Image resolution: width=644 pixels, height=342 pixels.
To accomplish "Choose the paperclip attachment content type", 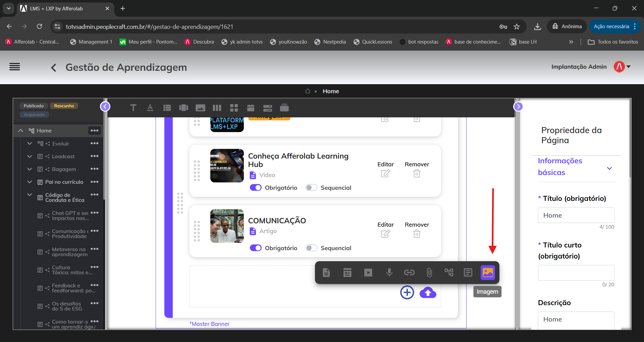I will (x=429, y=273).
